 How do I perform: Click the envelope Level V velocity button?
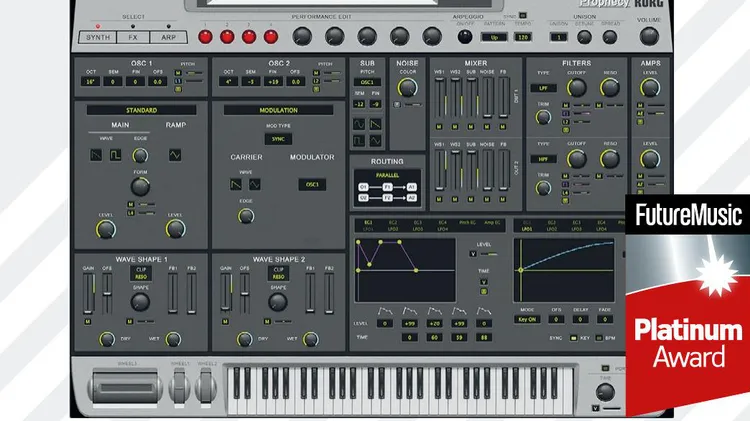pos(473,254)
